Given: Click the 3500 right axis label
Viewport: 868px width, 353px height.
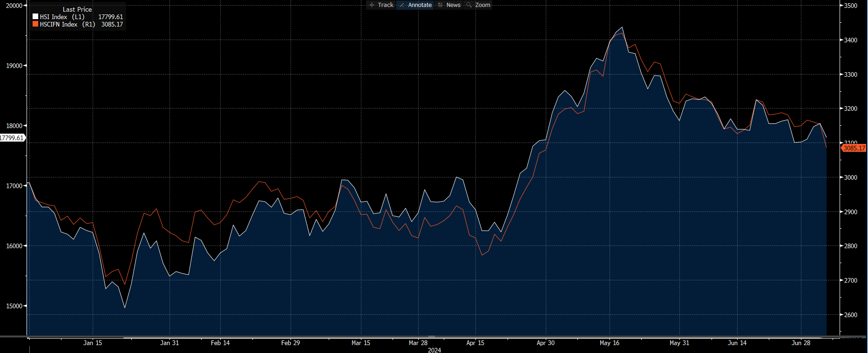Looking at the screenshot, I should (851, 6).
